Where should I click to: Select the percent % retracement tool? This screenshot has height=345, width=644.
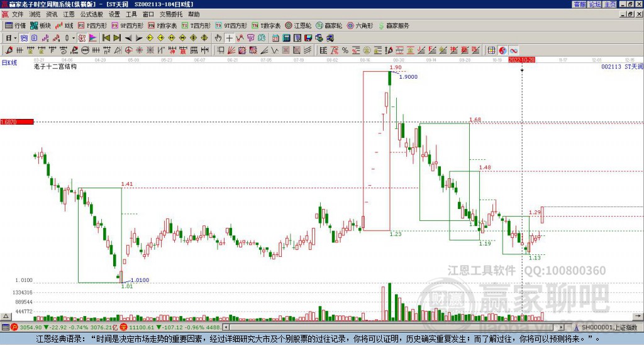[345, 50]
